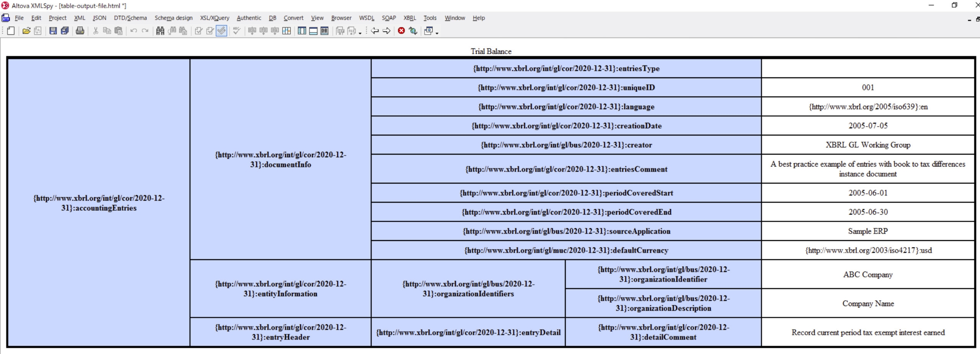The width and height of the screenshot is (980, 354).
Task: Select the '2005-07-05' creationDate value
Action: coord(868,126)
